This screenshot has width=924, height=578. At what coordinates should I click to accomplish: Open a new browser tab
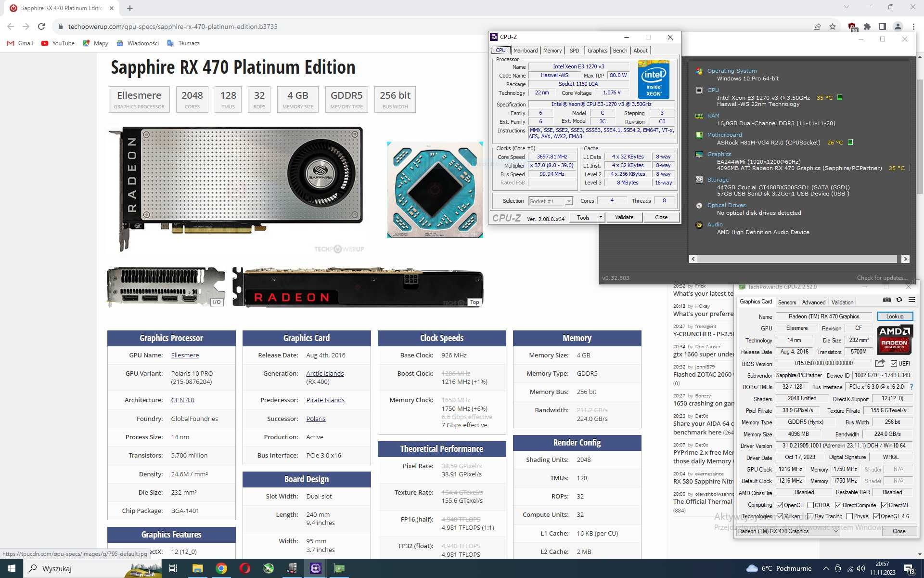tap(130, 8)
